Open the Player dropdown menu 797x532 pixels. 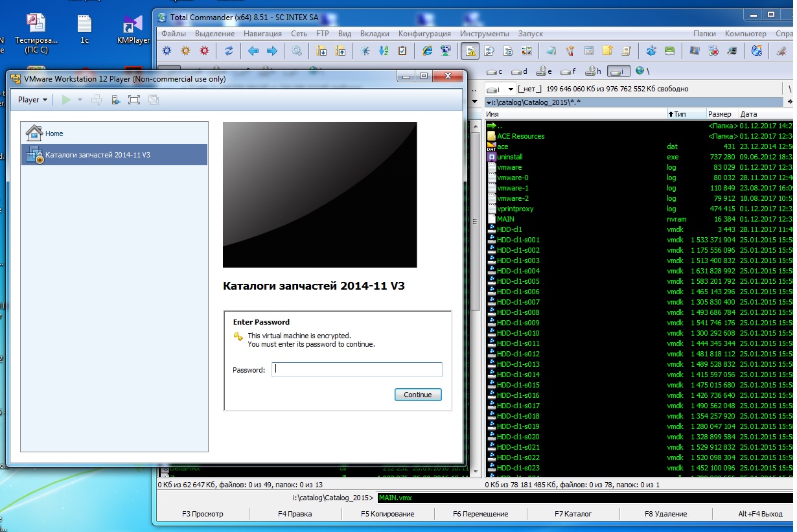pos(32,100)
